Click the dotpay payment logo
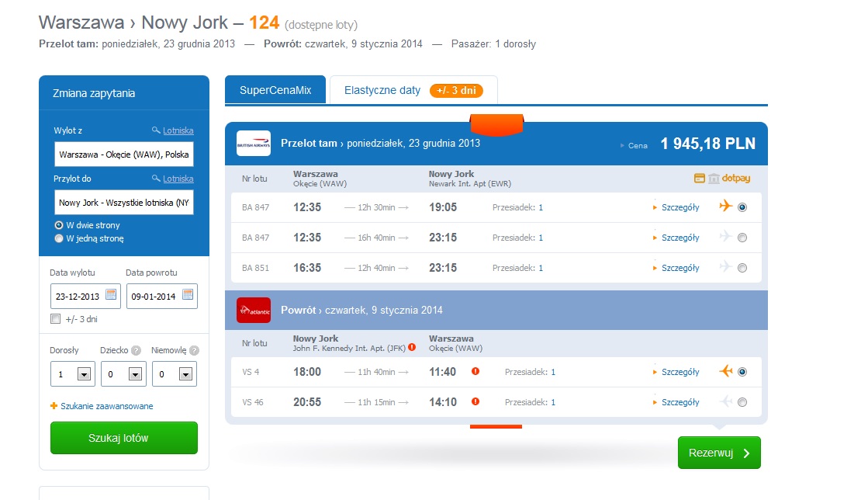This screenshot has width=868, height=500. point(735,178)
